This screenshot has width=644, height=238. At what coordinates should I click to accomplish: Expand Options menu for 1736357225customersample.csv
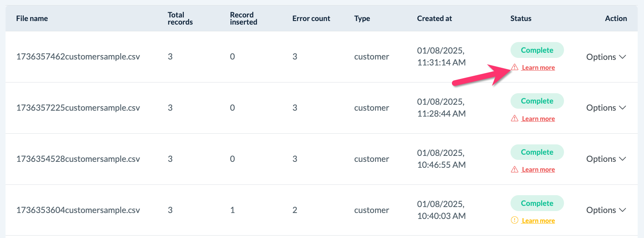[606, 108]
